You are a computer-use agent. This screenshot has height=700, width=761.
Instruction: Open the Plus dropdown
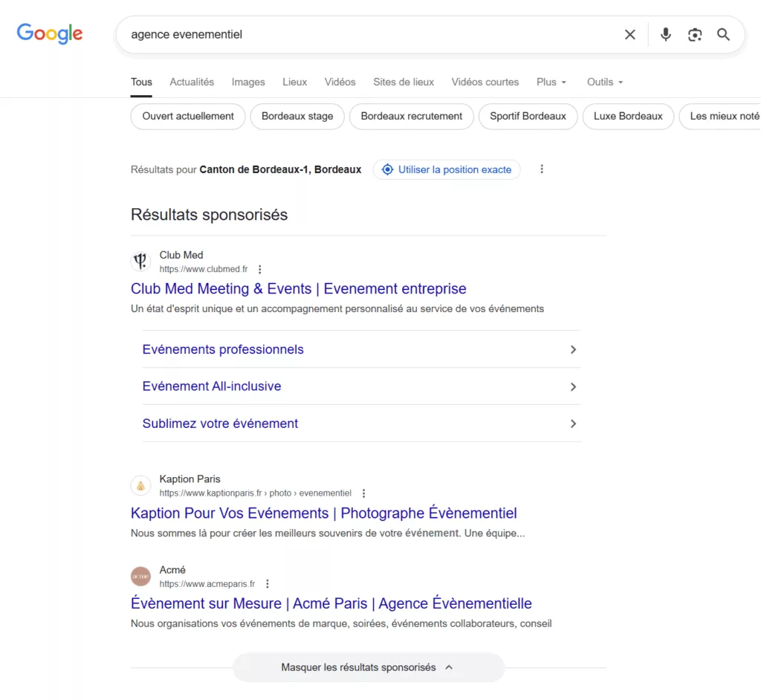(x=551, y=82)
